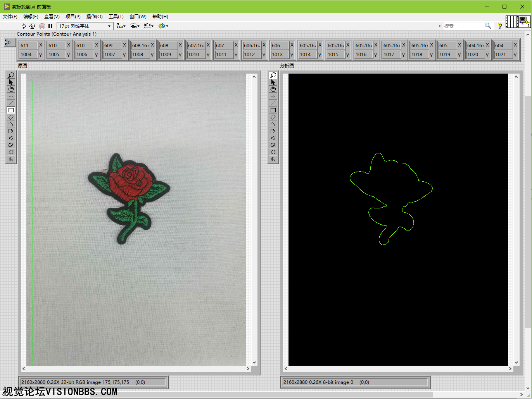Viewport: 532px width, 399px height.
Task: Select the Line tool in 分析图 palette
Action: click(273, 103)
